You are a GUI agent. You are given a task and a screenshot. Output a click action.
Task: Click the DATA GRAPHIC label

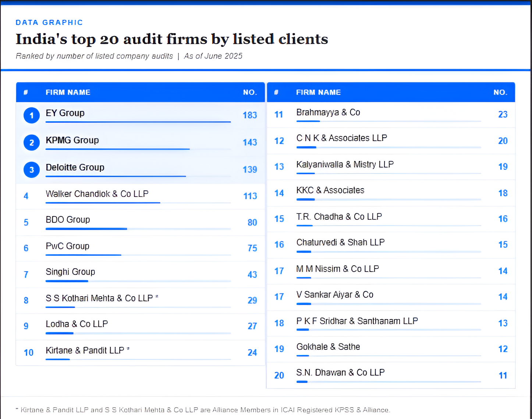click(x=49, y=22)
